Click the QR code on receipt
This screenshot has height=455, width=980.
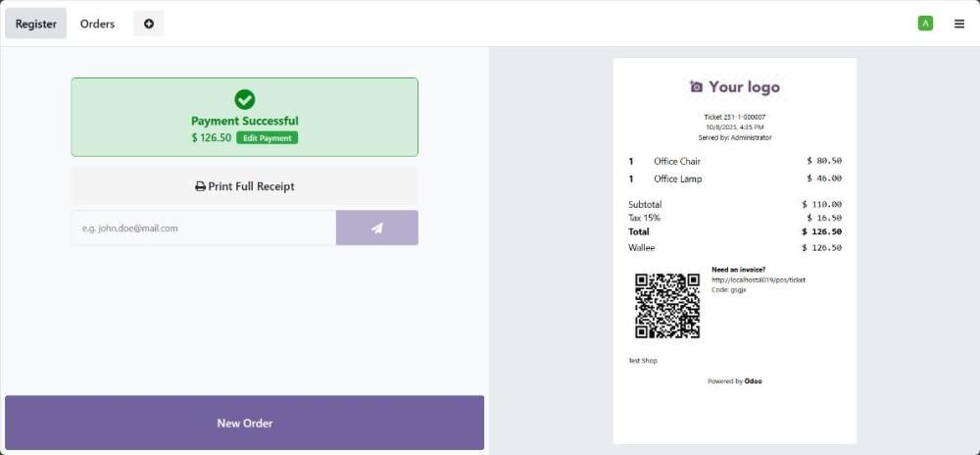click(x=667, y=306)
